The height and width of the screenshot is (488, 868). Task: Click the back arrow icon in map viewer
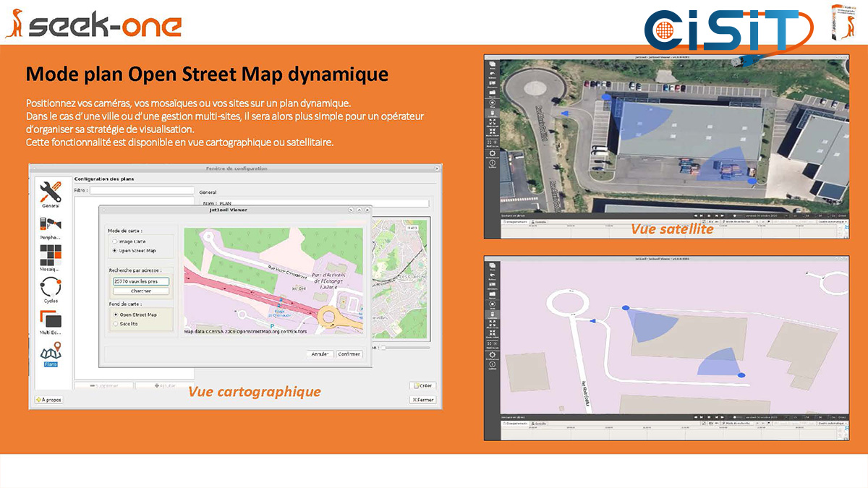[492, 275]
